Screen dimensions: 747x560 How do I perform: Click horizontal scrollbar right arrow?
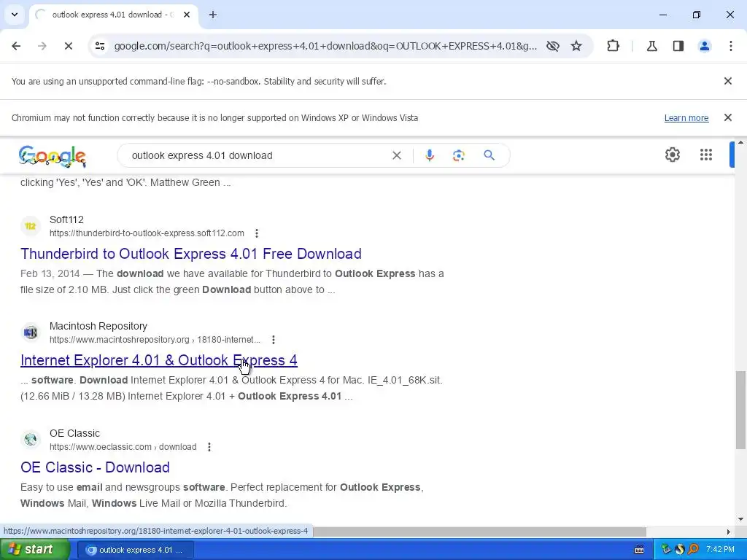click(729, 532)
